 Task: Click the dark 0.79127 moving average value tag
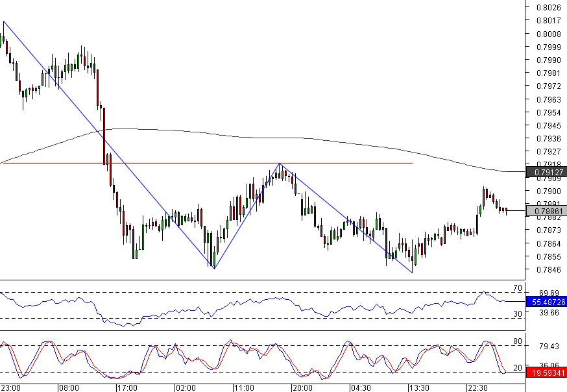pos(546,172)
